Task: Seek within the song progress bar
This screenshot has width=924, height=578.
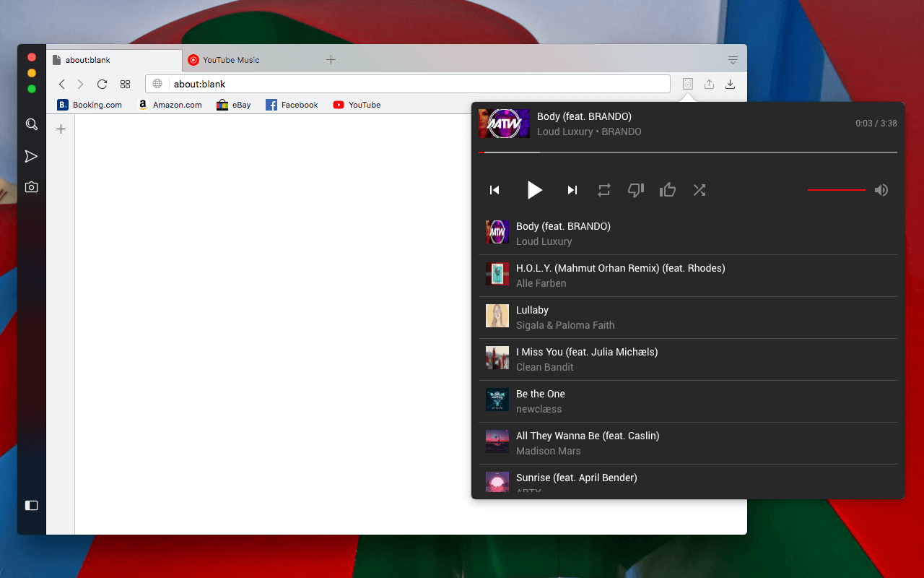Action: point(688,152)
